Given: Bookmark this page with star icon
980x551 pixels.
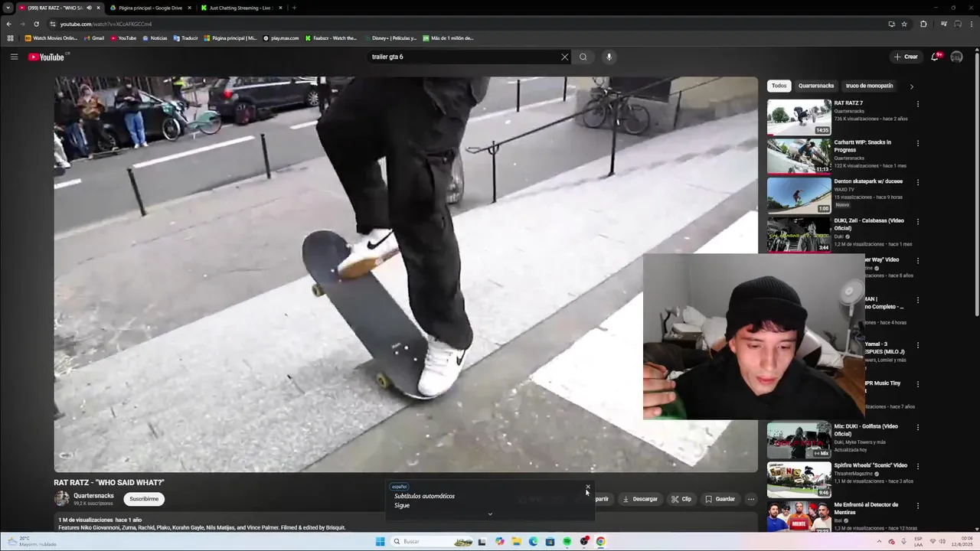Looking at the screenshot, I should click(x=904, y=24).
